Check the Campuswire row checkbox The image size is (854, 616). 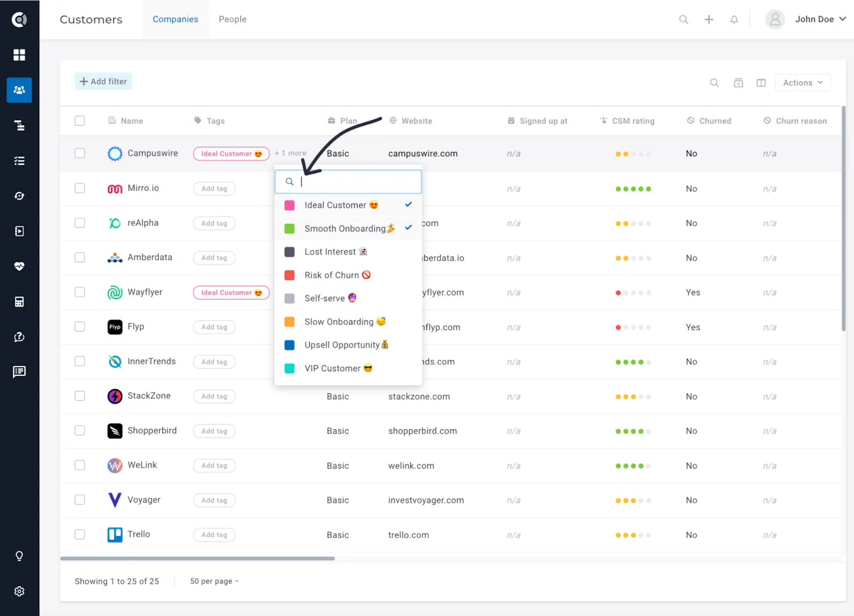point(80,153)
